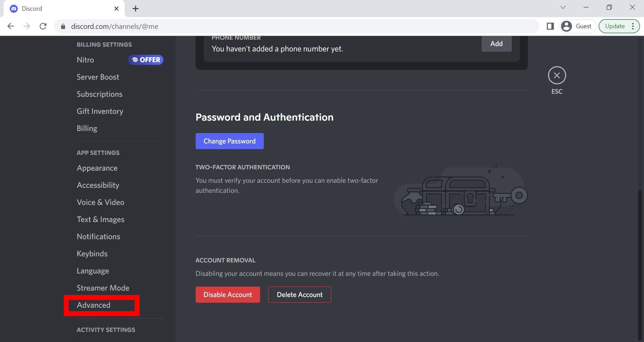Navigate back with the back arrow

pos(11,26)
